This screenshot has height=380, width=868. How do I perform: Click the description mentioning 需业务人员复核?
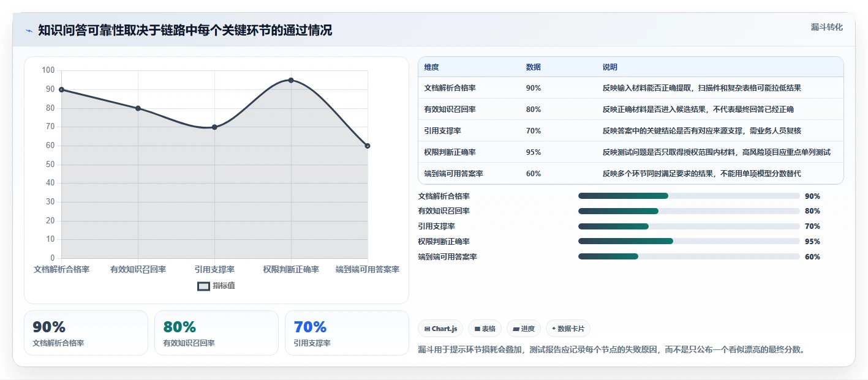[x=702, y=131]
